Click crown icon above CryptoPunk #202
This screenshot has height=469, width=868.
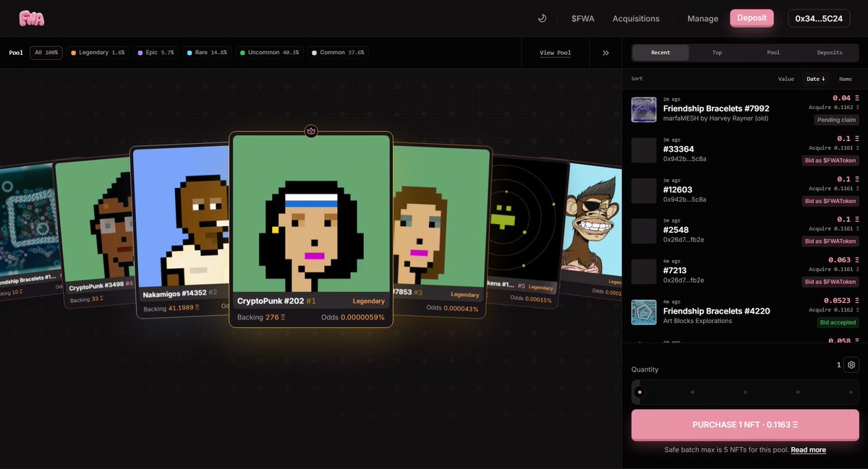click(x=311, y=132)
